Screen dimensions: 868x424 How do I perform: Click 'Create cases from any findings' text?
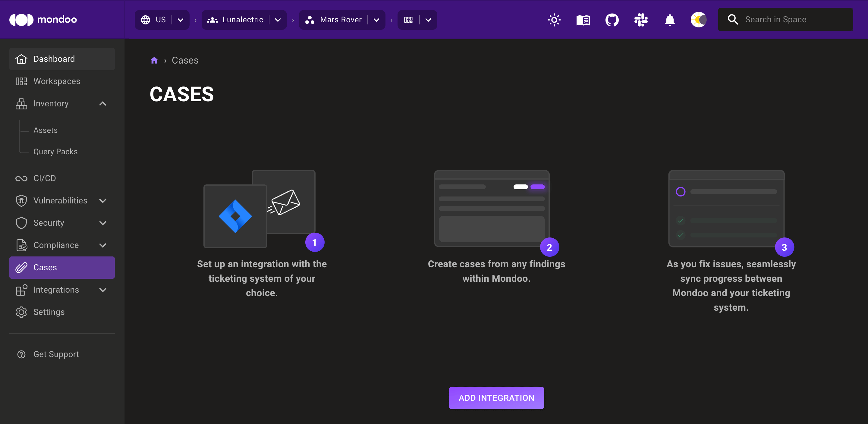click(496, 271)
